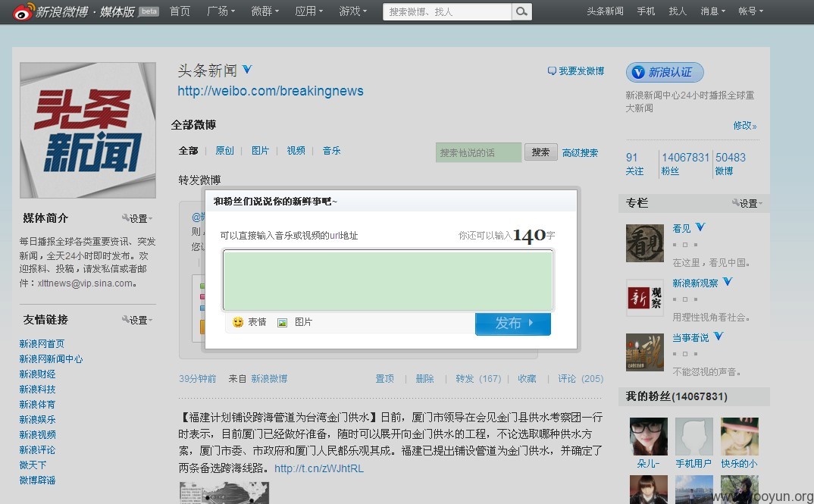Select the 原创 filter tab
The height and width of the screenshot is (504, 814).
pos(224,151)
